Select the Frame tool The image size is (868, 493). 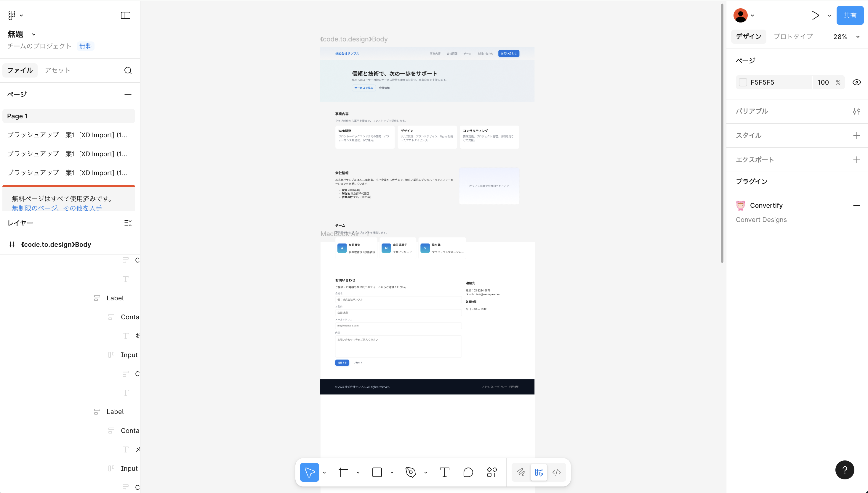point(343,472)
